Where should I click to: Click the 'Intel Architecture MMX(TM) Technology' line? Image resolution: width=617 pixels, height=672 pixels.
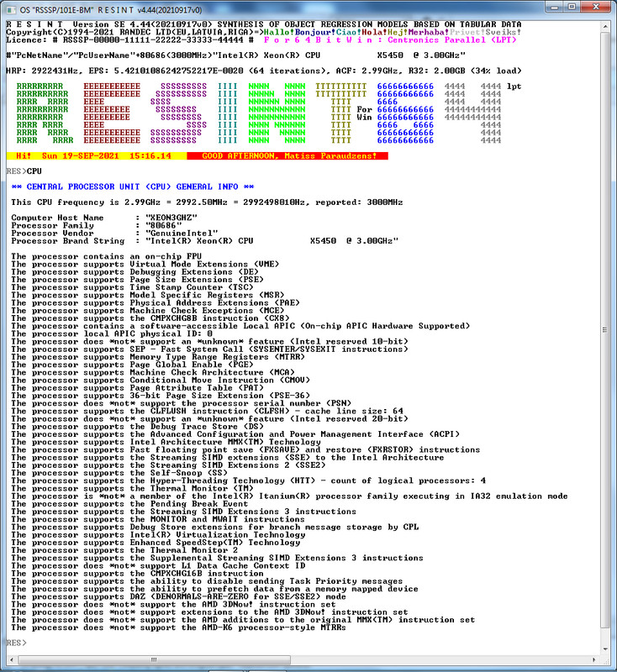pos(166,442)
